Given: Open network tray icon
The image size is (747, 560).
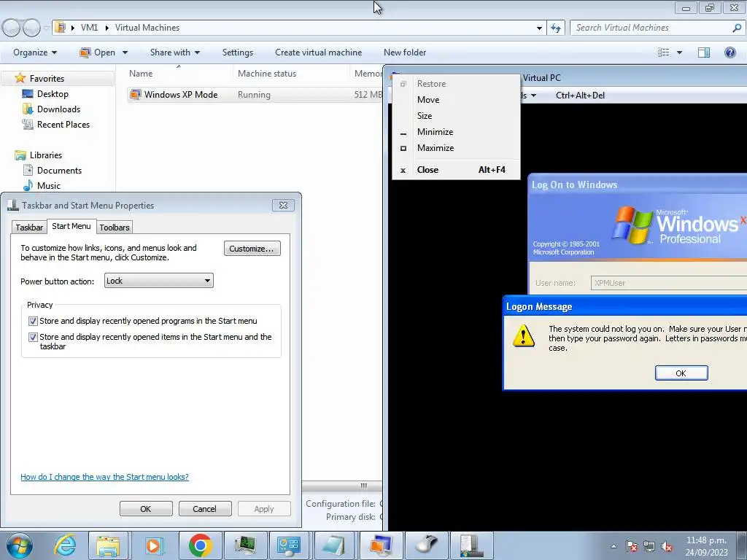Looking at the screenshot, I should (649, 546).
